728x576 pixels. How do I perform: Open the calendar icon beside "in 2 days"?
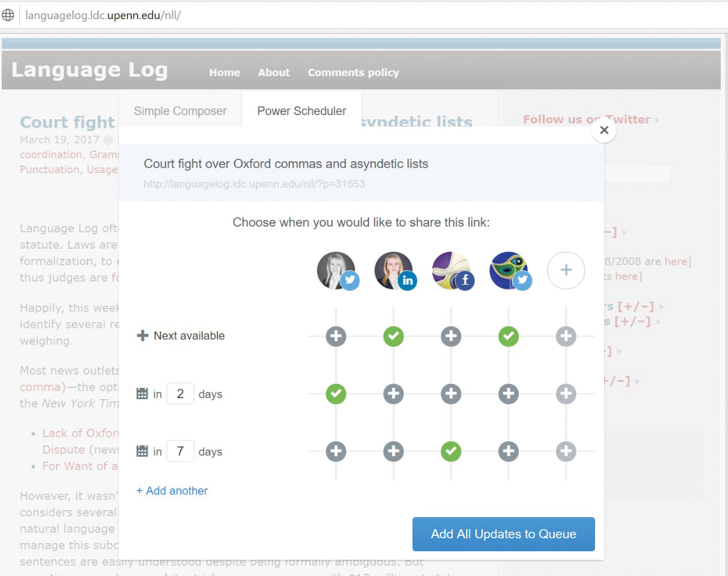[143, 394]
